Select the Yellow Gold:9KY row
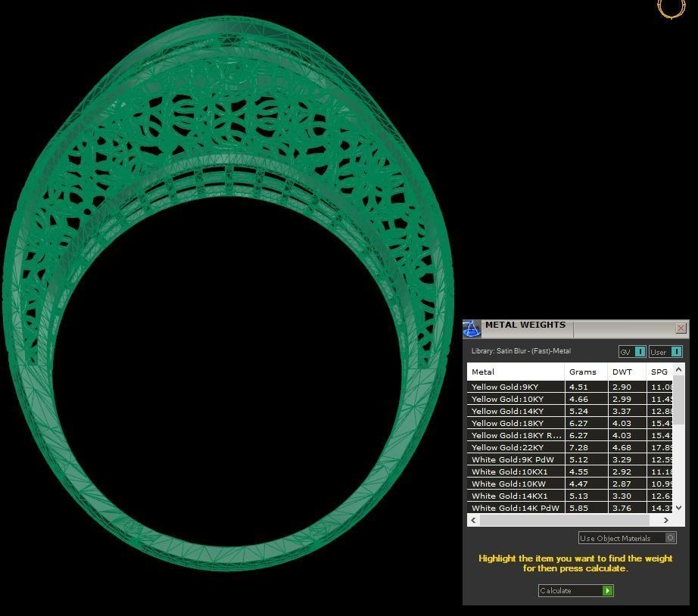This screenshot has width=698, height=616. [570, 387]
